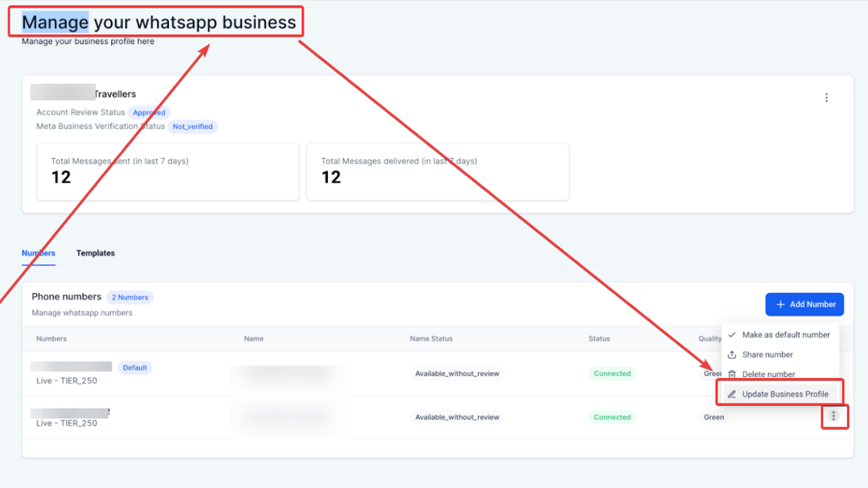Switch to the Numbers tab

coord(38,253)
